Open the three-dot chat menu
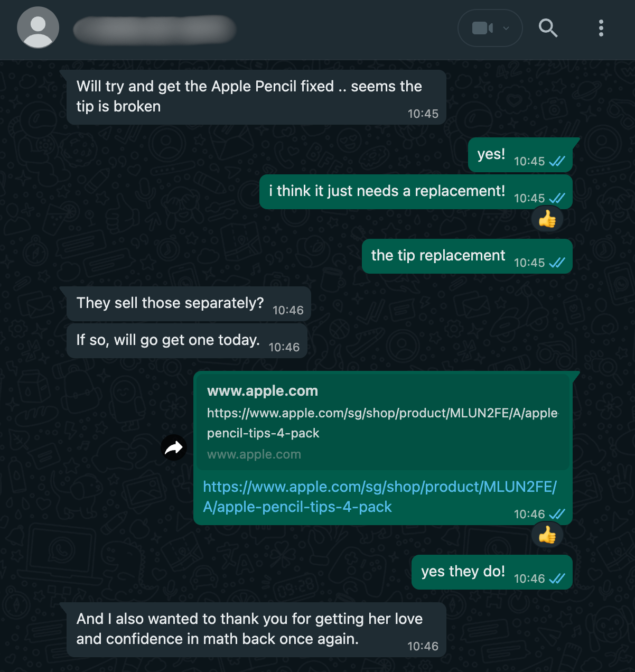 [601, 28]
